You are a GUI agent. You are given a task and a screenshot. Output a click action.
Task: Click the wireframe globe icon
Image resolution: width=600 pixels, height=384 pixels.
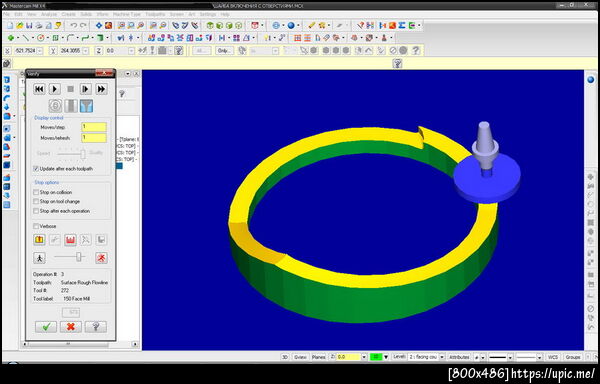pyautogui.click(x=276, y=26)
